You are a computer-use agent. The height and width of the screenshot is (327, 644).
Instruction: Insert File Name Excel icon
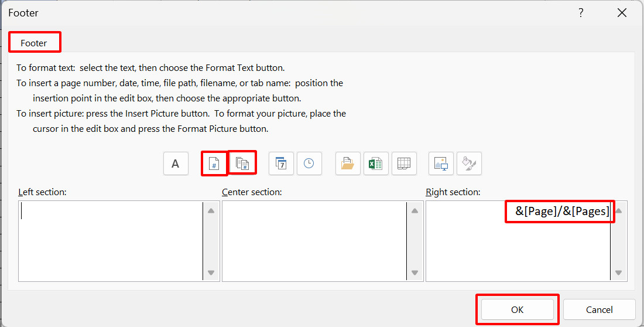376,164
